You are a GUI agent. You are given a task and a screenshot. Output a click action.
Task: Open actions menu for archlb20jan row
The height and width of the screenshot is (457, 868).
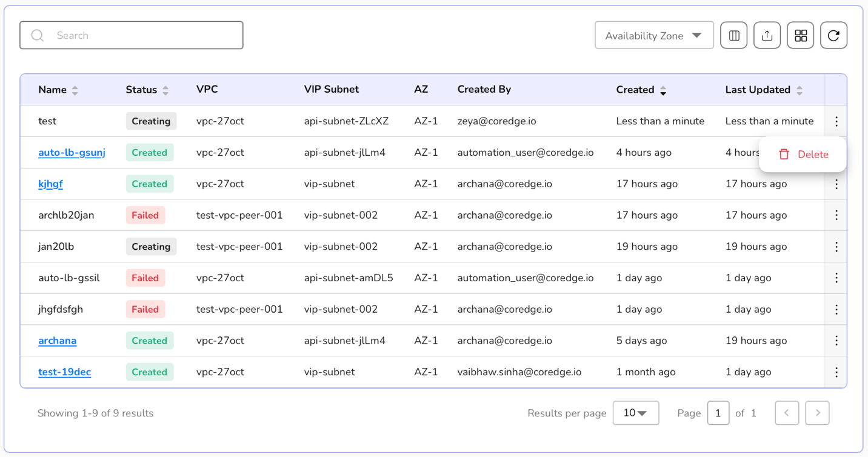(836, 215)
